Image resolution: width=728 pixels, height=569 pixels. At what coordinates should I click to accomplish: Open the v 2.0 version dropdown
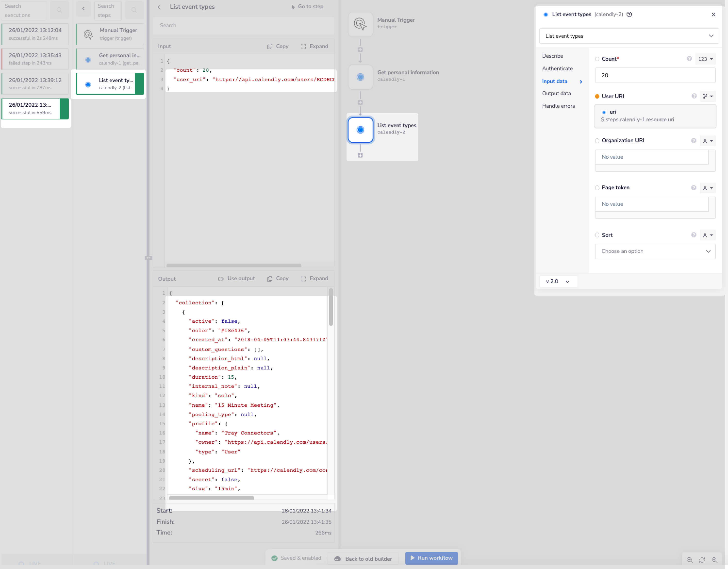pyautogui.click(x=558, y=282)
